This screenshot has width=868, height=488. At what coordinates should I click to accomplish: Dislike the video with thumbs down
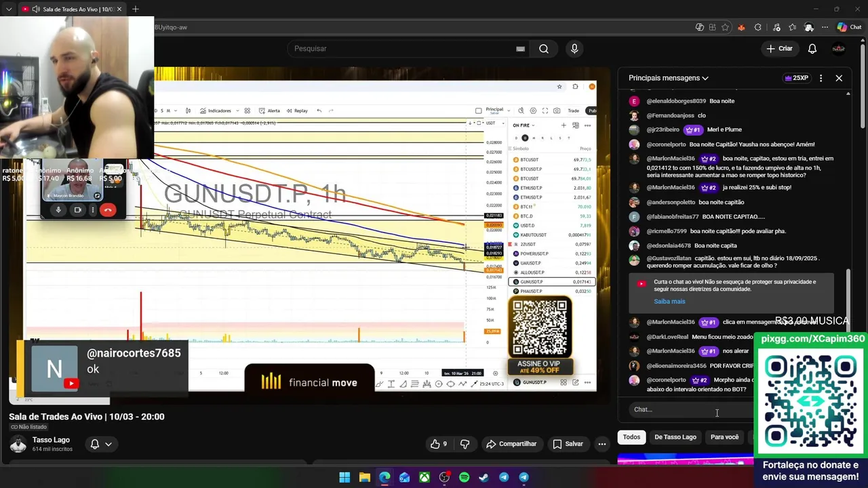(465, 444)
